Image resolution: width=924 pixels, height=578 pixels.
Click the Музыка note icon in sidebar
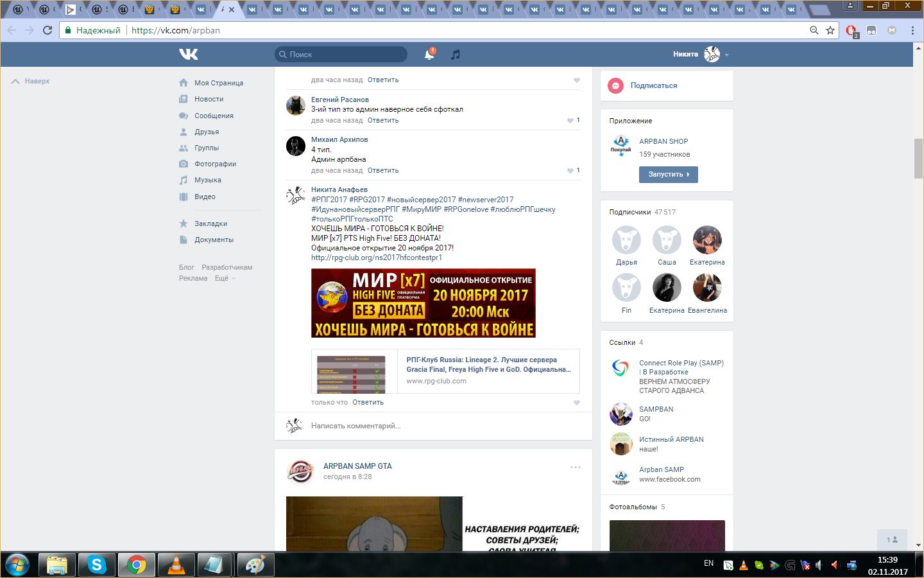184,180
